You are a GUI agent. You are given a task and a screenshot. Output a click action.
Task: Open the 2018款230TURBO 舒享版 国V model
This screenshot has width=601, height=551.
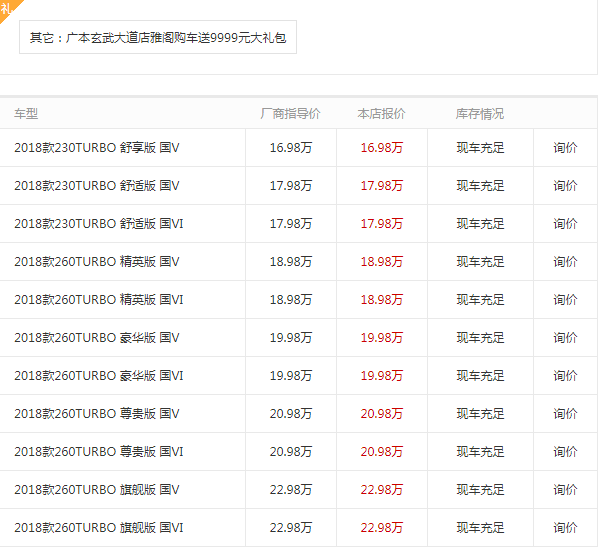97,148
